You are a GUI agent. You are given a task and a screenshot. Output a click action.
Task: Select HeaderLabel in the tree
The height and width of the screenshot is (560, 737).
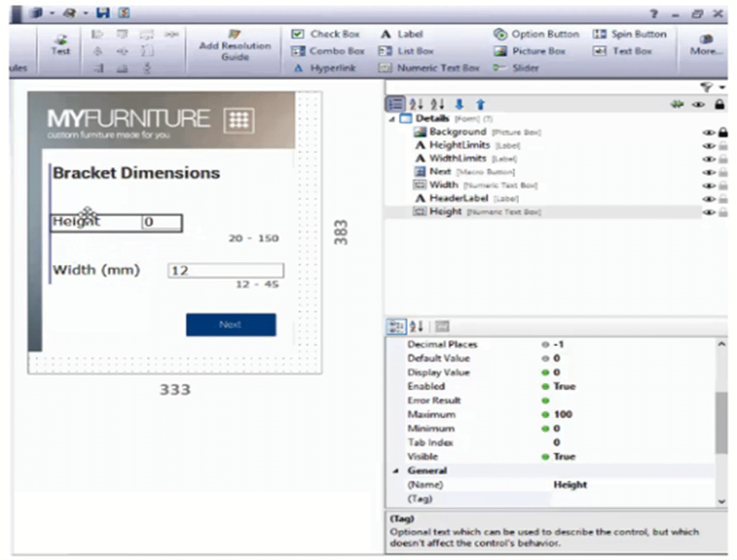(x=466, y=198)
